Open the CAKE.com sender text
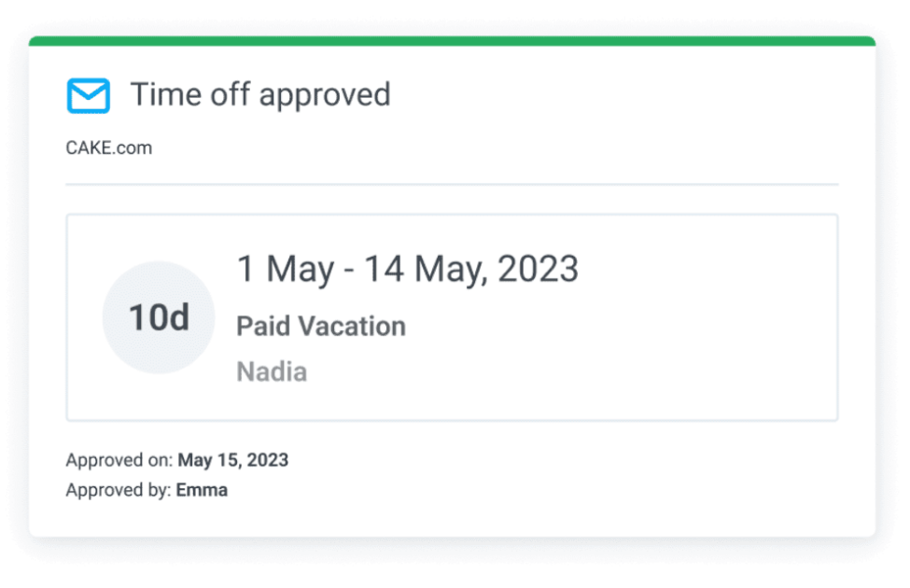The height and width of the screenshot is (588, 910). click(108, 147)
